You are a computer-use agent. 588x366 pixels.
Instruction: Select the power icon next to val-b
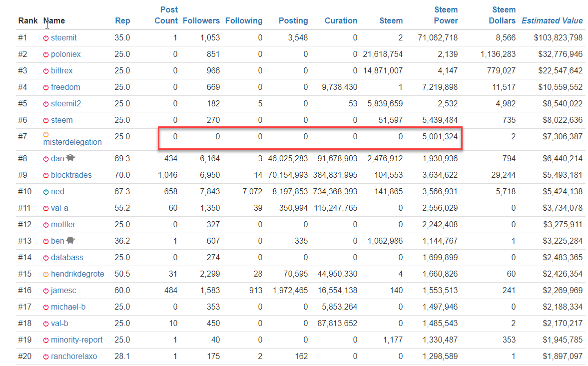click(46, 324)
